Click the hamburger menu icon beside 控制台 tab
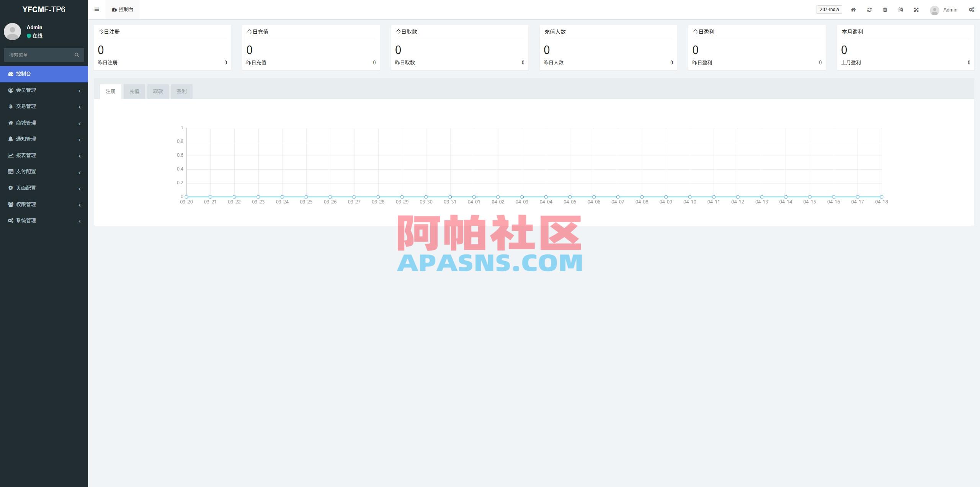This screenshot has width=980, height=487. click(x=96, y=9)
